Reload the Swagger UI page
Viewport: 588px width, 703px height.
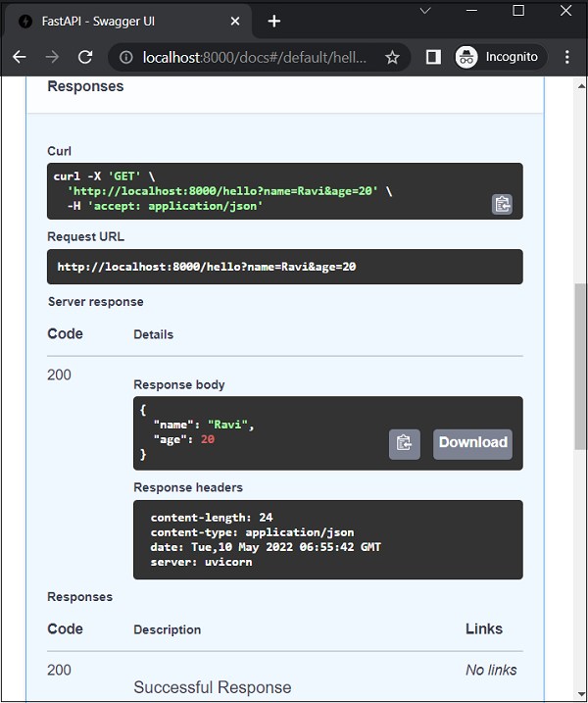click(x=85, y=57)
